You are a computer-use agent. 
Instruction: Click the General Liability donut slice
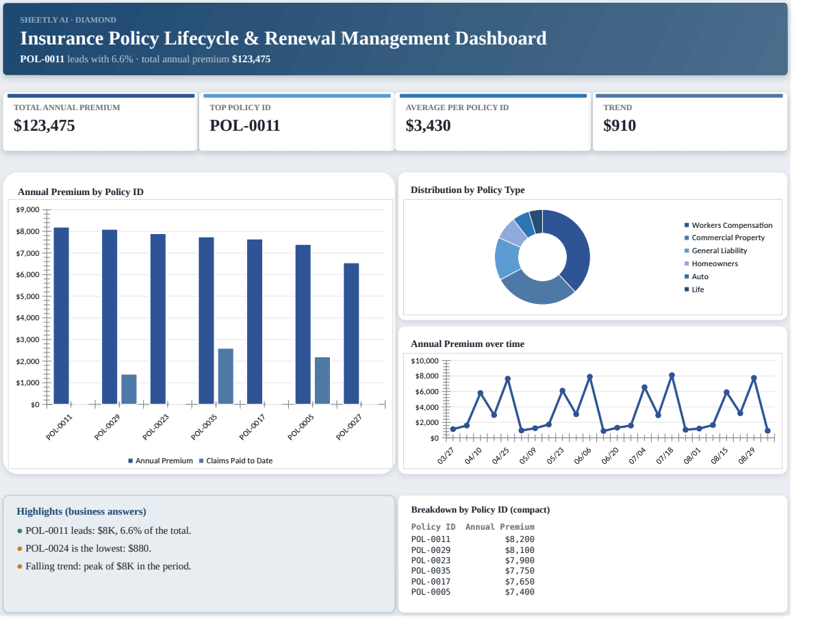pyautogui.click(x=506, y=257)
